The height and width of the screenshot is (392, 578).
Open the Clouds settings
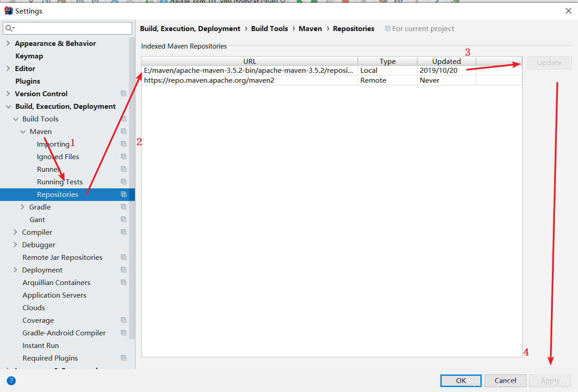34,308
